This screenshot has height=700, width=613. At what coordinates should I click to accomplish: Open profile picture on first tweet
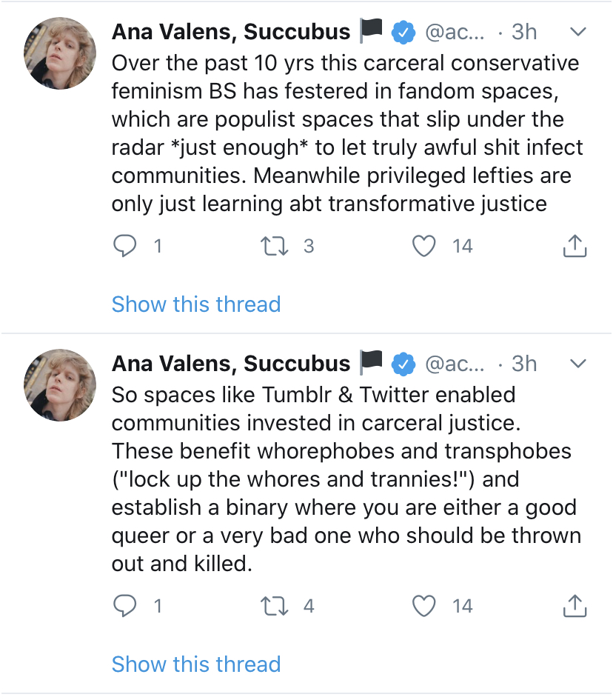coord(61,53)
